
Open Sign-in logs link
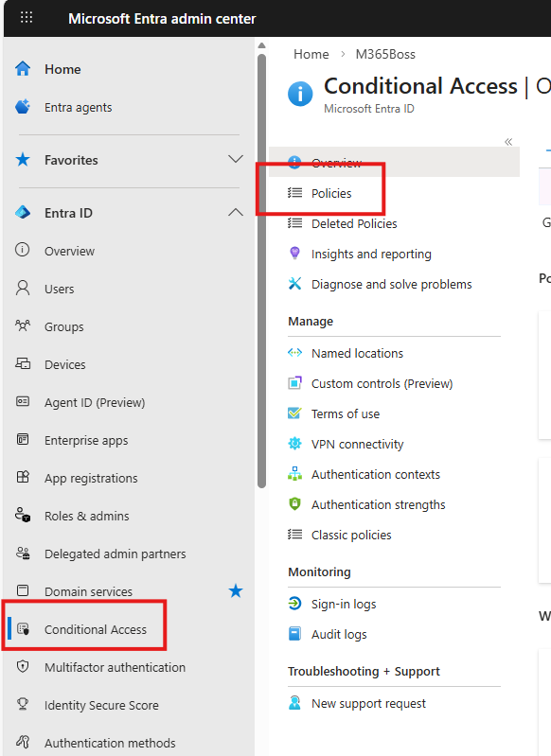coord(344,604)
